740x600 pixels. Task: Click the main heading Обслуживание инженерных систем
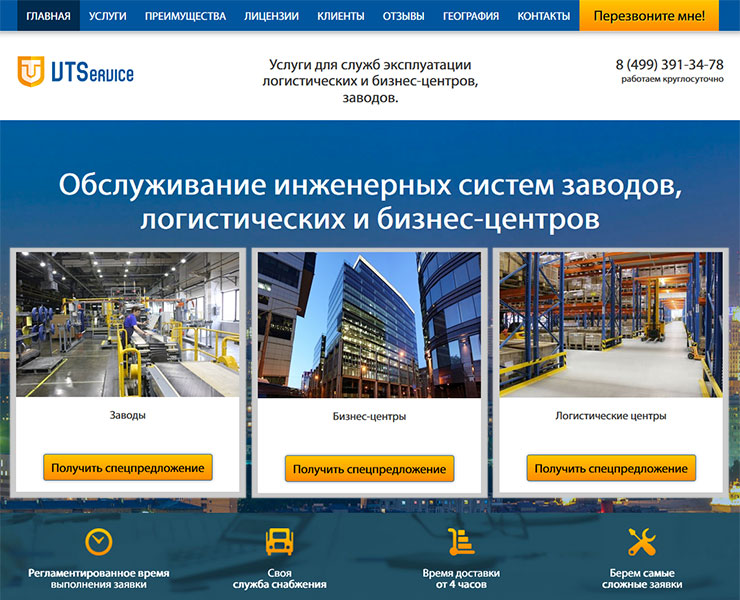(370, 202)
